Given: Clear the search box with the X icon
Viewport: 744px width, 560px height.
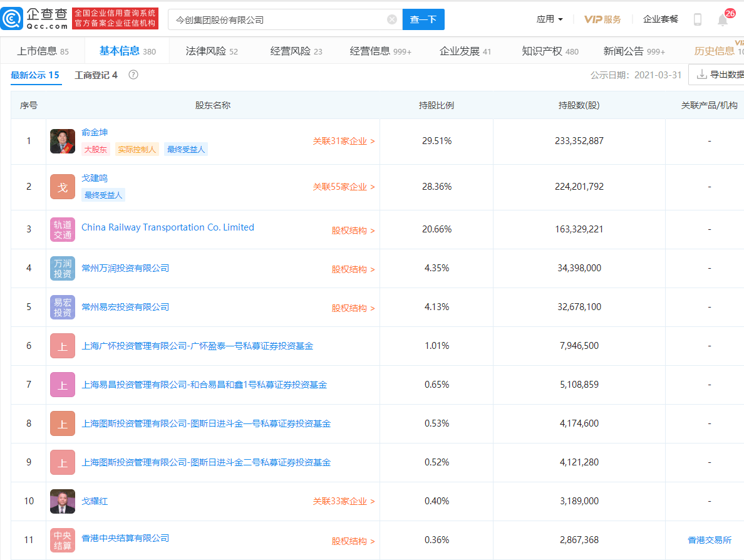Looking at the screenshot, I should click(x=392, y=19).
